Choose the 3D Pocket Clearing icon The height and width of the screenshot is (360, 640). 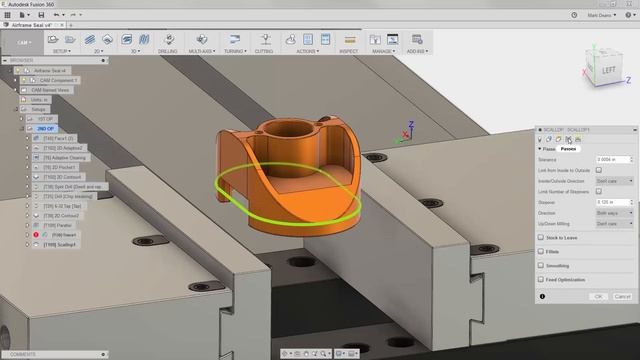[x=144, y=39]
